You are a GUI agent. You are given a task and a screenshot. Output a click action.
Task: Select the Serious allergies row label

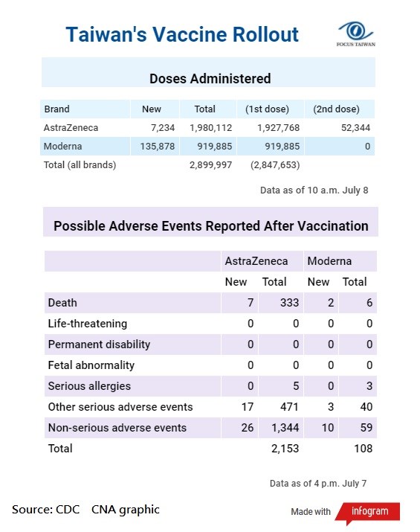pos(89,386)
